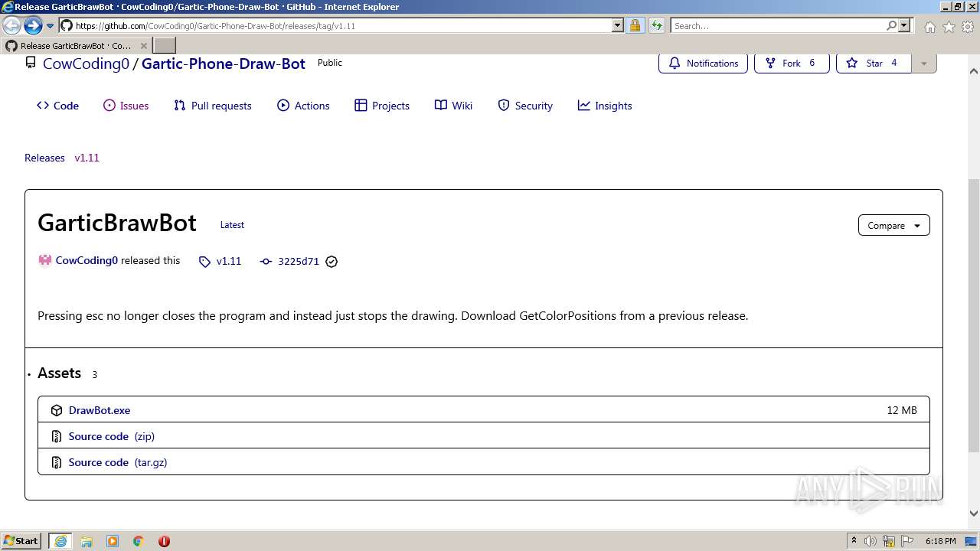Open the Insights tab
Viewport: 980px width, 551px height.
tap(605, 106)
